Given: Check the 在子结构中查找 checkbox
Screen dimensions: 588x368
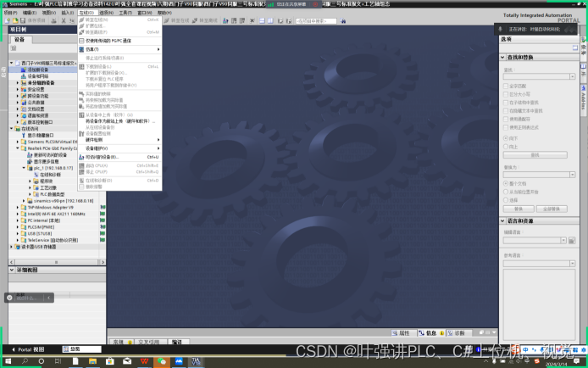Looking at the screenshot, I should (x=506, y=103).
